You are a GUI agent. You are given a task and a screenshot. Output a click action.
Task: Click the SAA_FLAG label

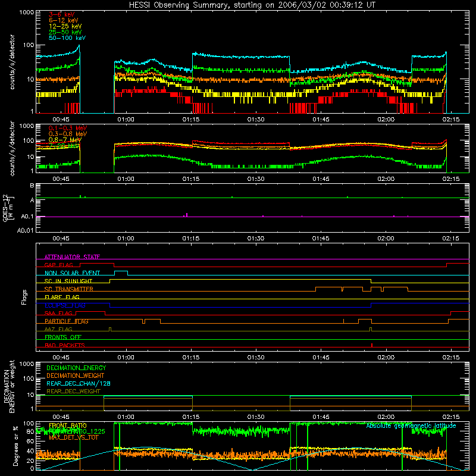[58, 313]
